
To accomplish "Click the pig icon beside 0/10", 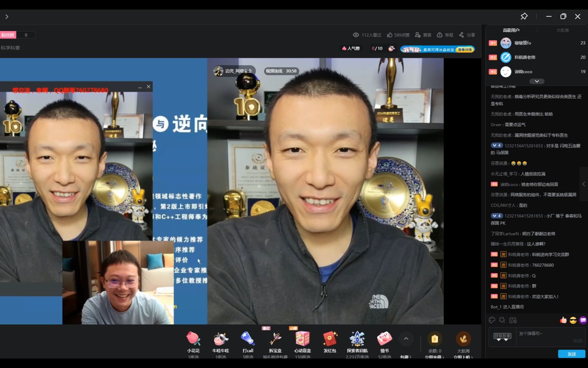I will pos(392,48).
